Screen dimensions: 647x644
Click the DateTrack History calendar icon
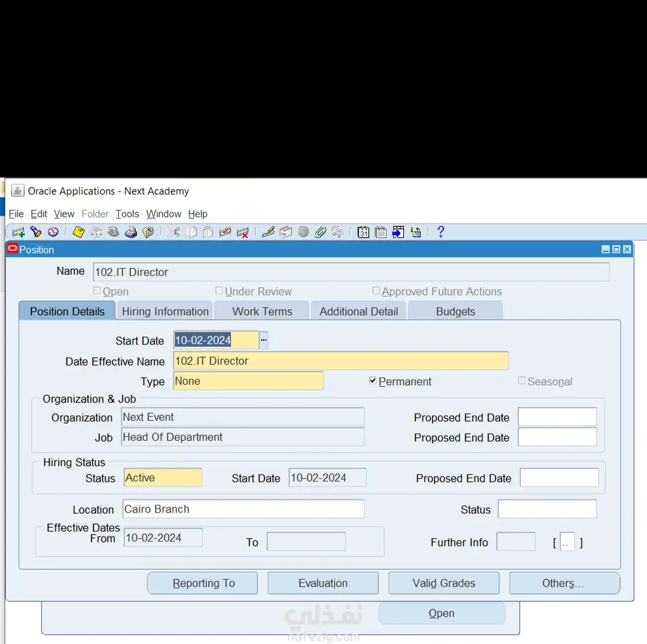click(381, 232)
